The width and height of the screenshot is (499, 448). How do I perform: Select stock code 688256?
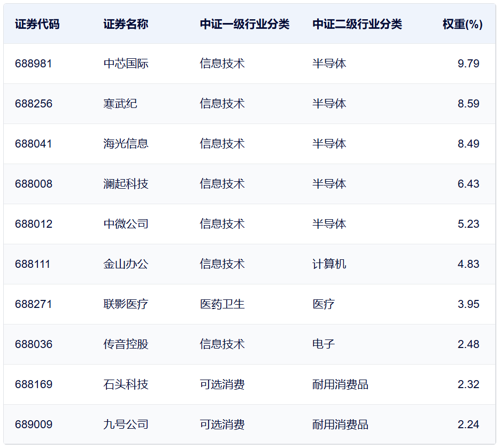click(33, 104)
